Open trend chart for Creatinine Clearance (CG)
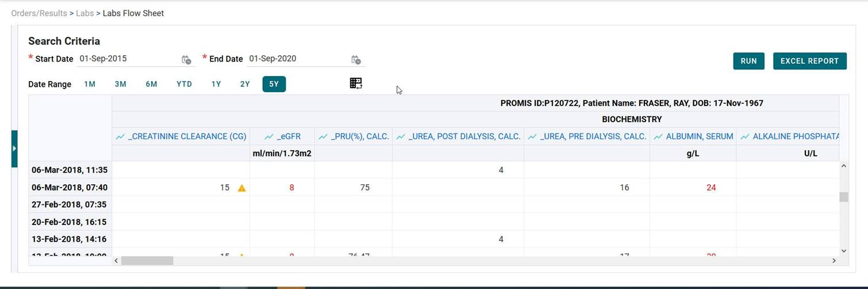Image resolution: width=868 pixels, height=289 pixels. point(120,136)
